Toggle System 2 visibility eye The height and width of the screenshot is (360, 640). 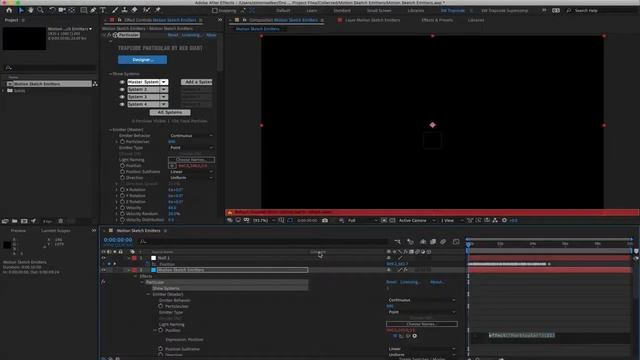(x=122, y=89)
